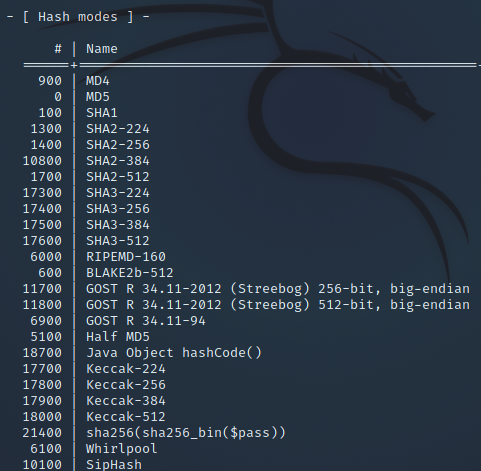This screenshot has height=471, width=481.
Task: Click the Hash modes heading text
Action: coord(78,17)
